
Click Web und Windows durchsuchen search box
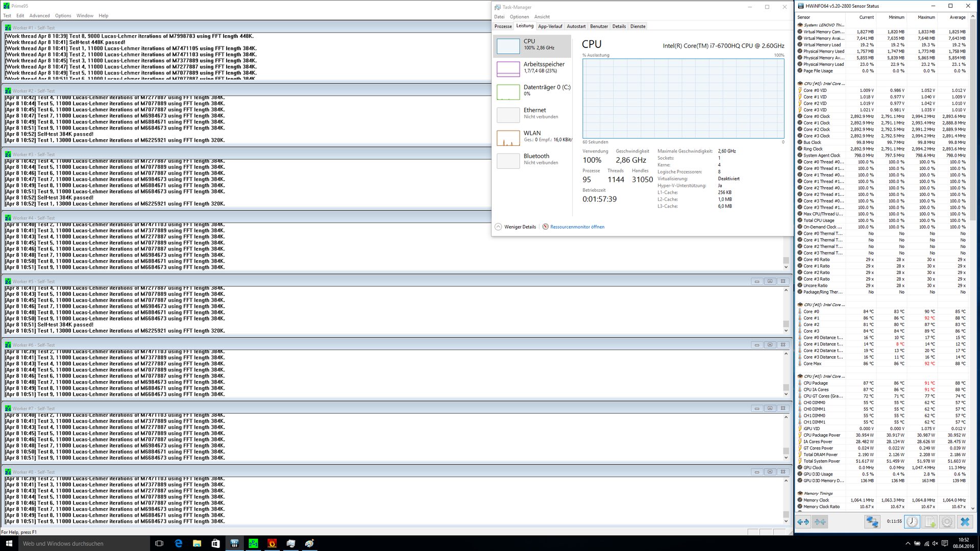[x=84, y=543]
